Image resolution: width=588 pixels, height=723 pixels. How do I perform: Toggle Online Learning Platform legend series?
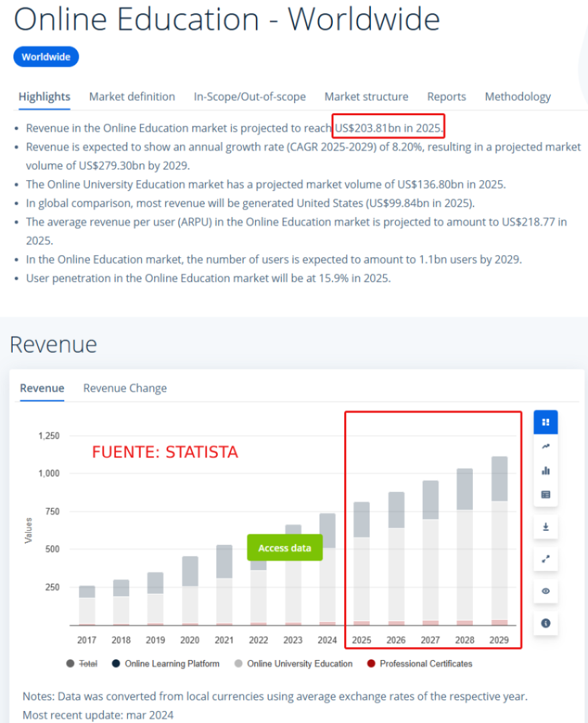point(165,663)
